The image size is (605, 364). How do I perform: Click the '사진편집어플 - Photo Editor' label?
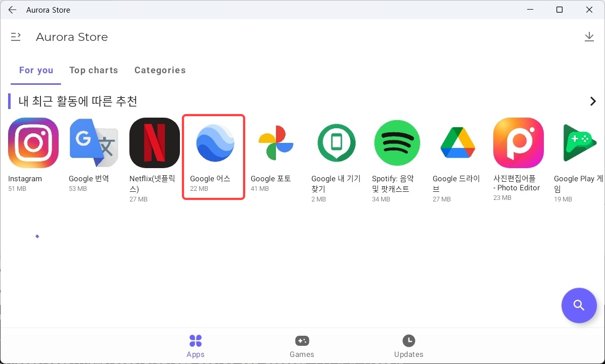coord(517,183)
